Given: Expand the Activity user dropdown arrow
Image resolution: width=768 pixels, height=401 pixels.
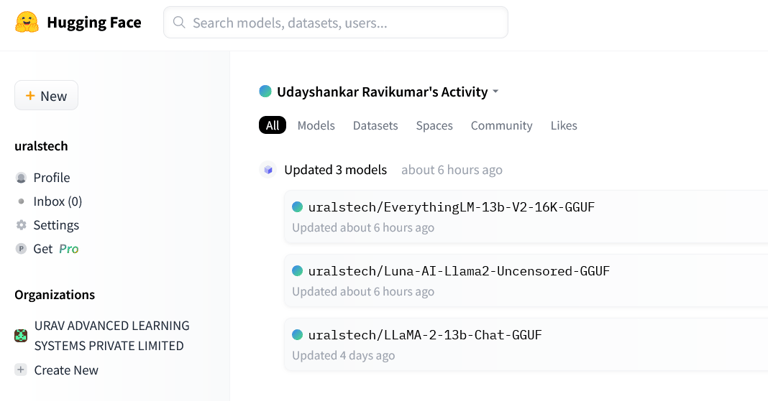Looking at the screenshot, I should [496, 92].
